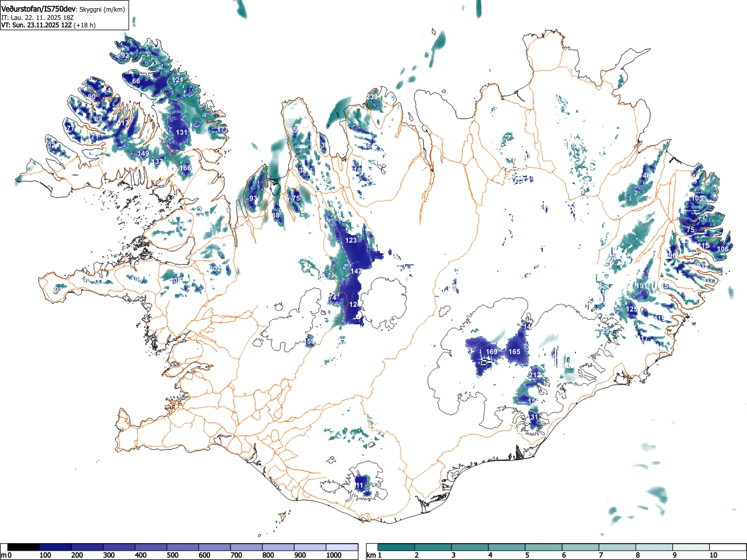This screenshot has width=747, height=560.
Task: Click the visibility value 125 on the map
Action: click(632, 309)
